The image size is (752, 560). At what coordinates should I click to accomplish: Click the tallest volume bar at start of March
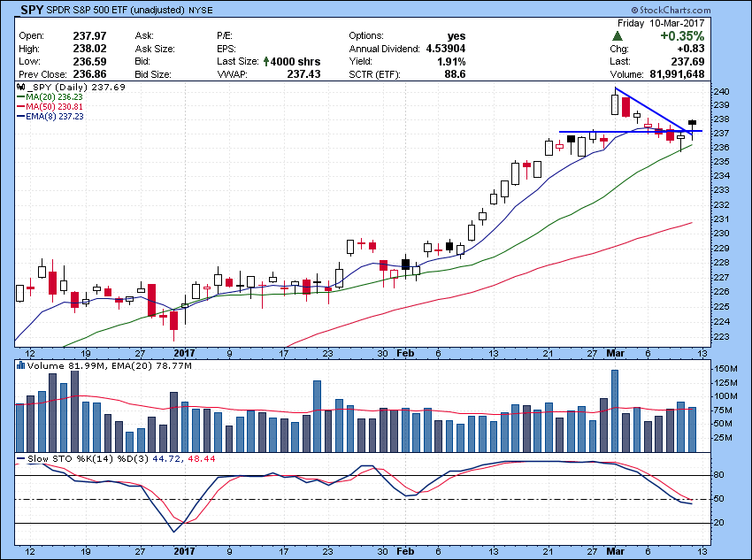615,410
